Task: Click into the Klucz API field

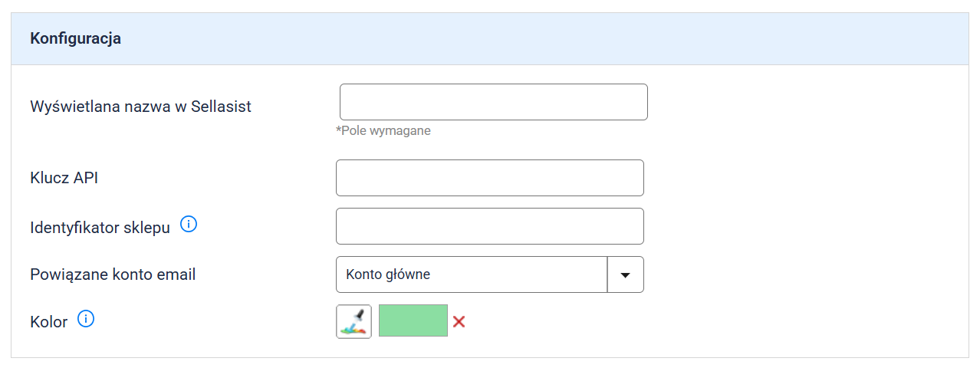Action: click(x=489, y=178)
